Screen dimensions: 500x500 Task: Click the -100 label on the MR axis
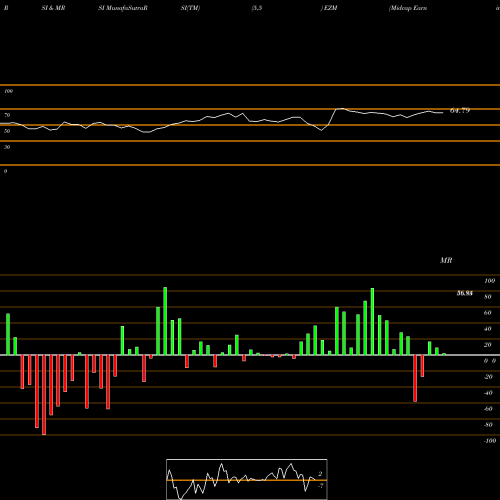(490, 441)
